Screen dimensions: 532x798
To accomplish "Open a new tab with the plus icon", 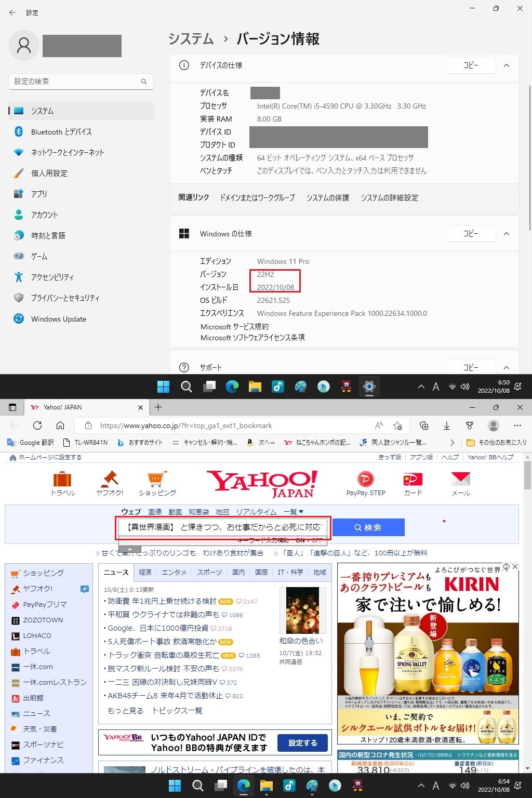I will [158, 407].
